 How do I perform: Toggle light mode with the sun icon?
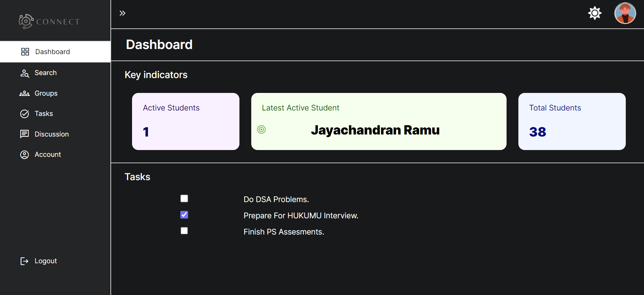(594, 13)
